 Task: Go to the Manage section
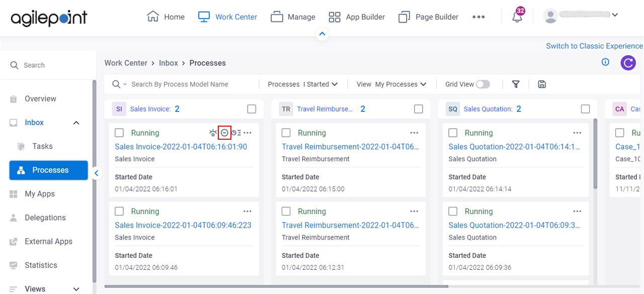pyautogui.click(x=293, y=17)
